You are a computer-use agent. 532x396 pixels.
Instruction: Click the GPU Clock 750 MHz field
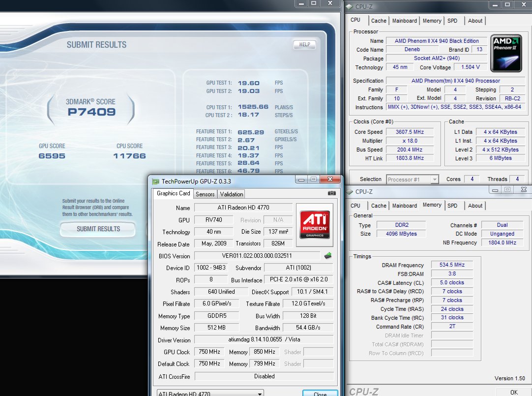tap(209, 352)
